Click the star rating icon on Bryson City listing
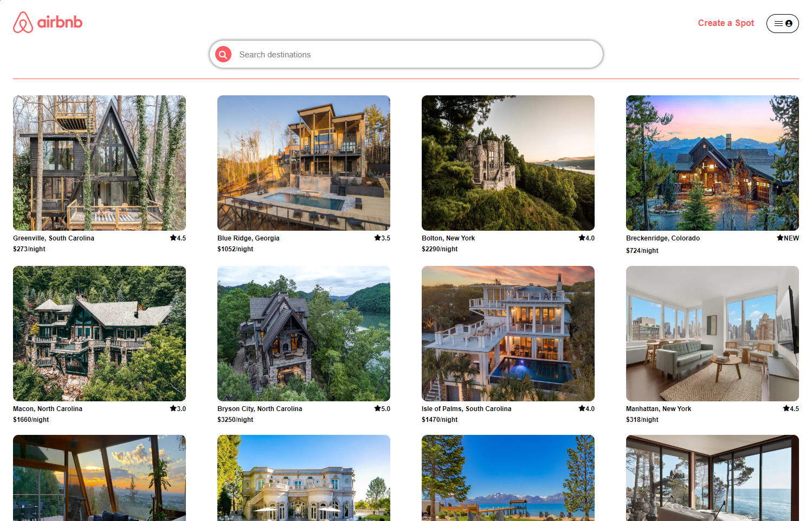 tap(376, 408)
